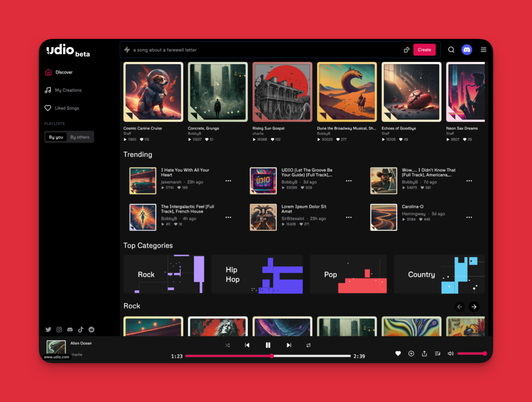The image size is (532, 402).
Task: Go to Discover page
Action: 59,72
